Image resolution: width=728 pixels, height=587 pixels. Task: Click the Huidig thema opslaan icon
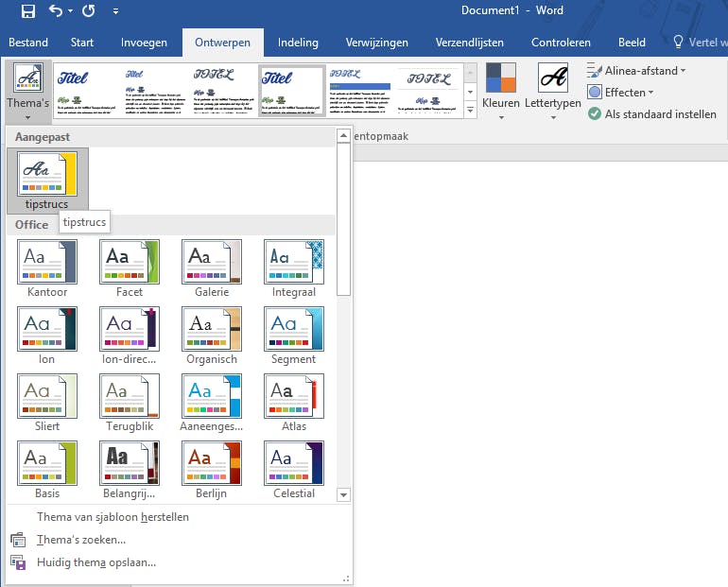18,562
